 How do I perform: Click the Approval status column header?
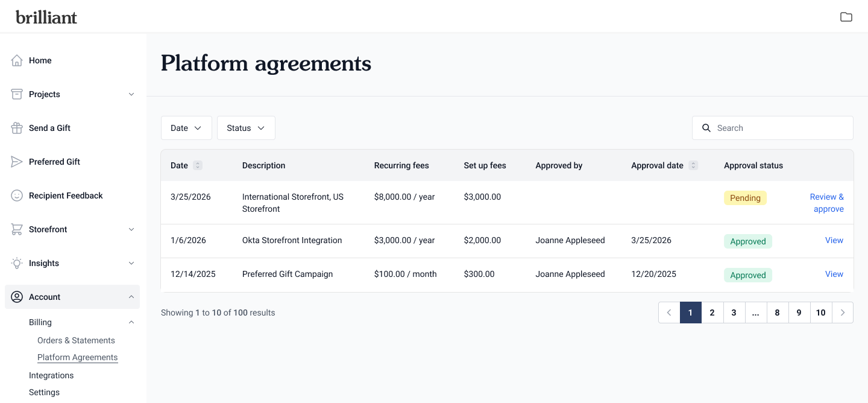point(753,165)
